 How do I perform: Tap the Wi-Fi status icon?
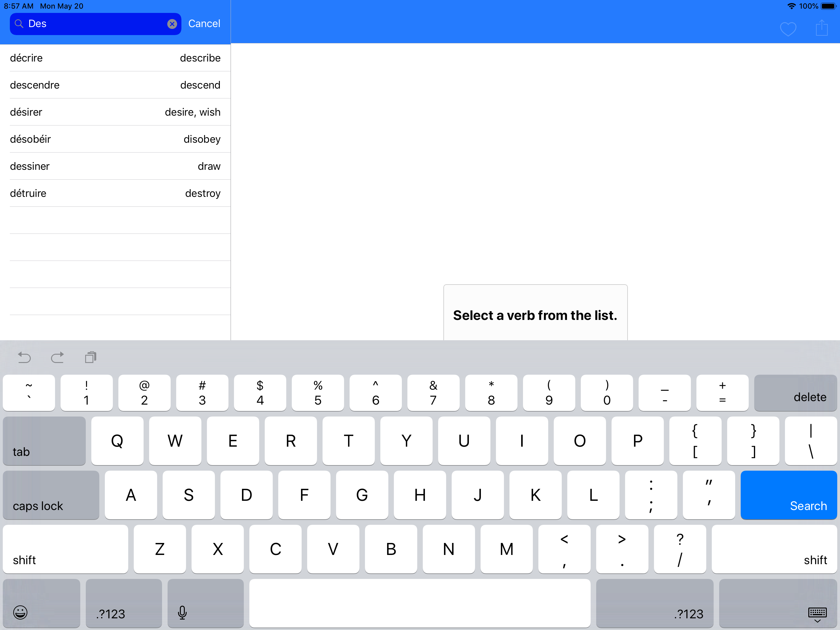(791, 6)
